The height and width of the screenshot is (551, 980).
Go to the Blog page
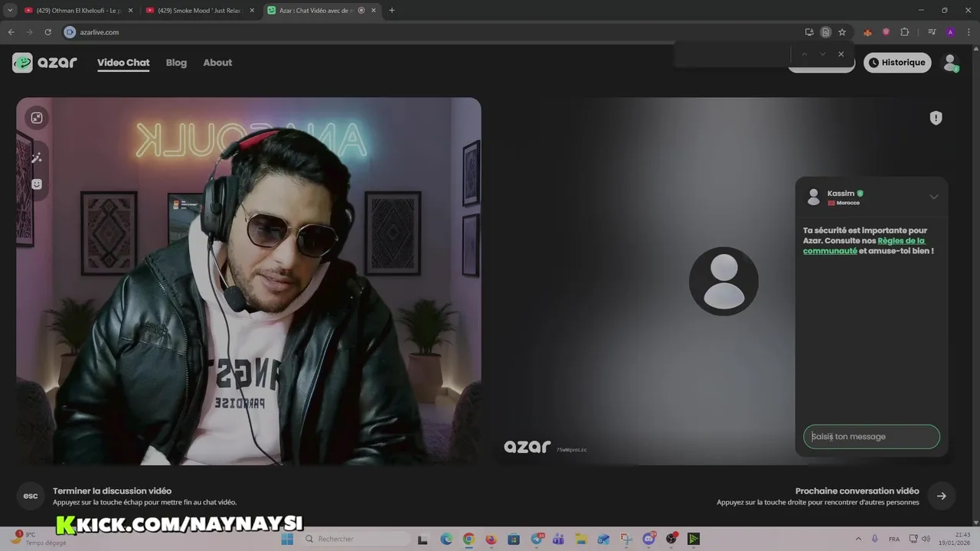tap(176, 63)
